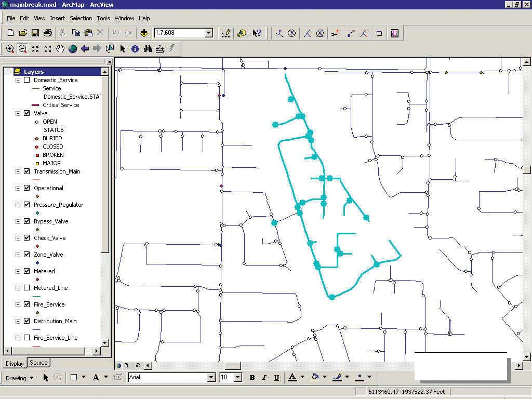Click the Identify info tool
The image size is (532, 399).
pyautogui.click(x=135, y=49)
